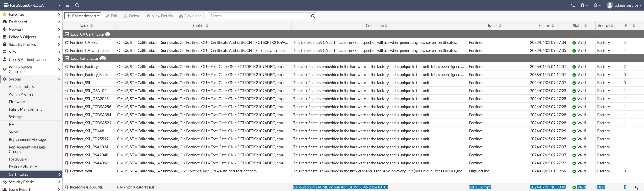This screenshot has width=644, height=191.
Task: Open the notifications bell menu
Action: coord(597,5)
